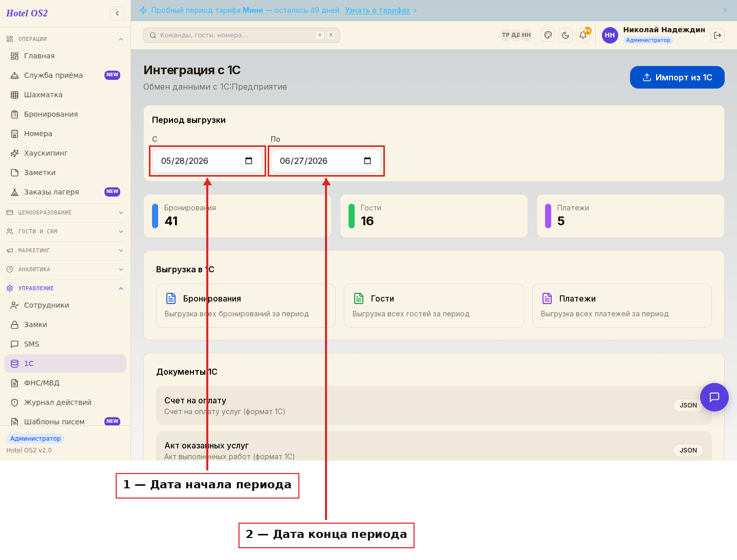Open calendar picker in start date field
737x560 pixels.
point(249,161)
